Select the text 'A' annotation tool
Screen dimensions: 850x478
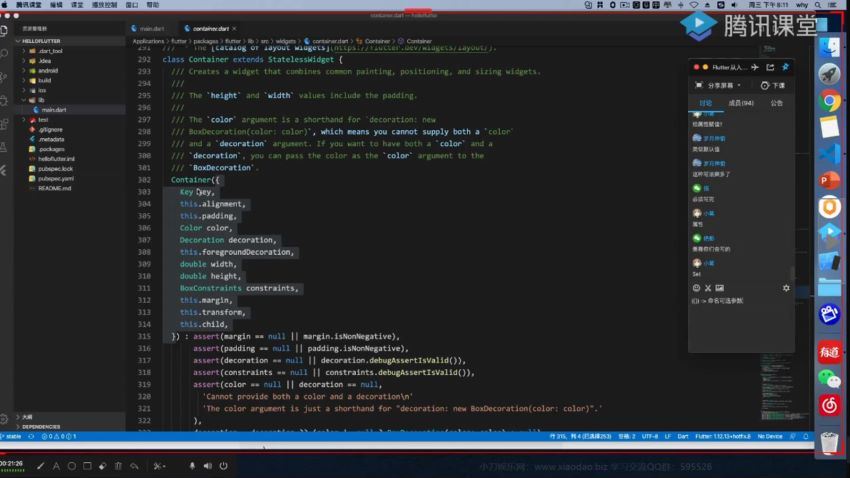(x=56, y=466)
